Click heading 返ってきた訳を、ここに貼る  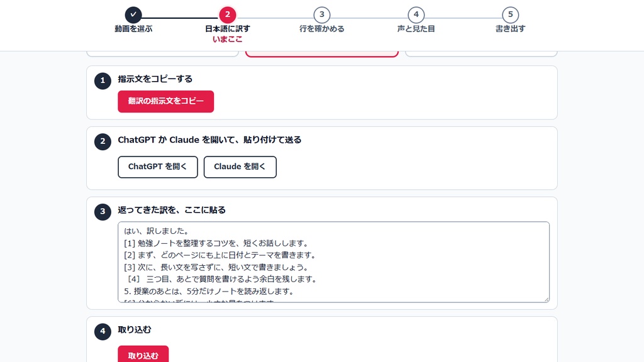[172, 210]
